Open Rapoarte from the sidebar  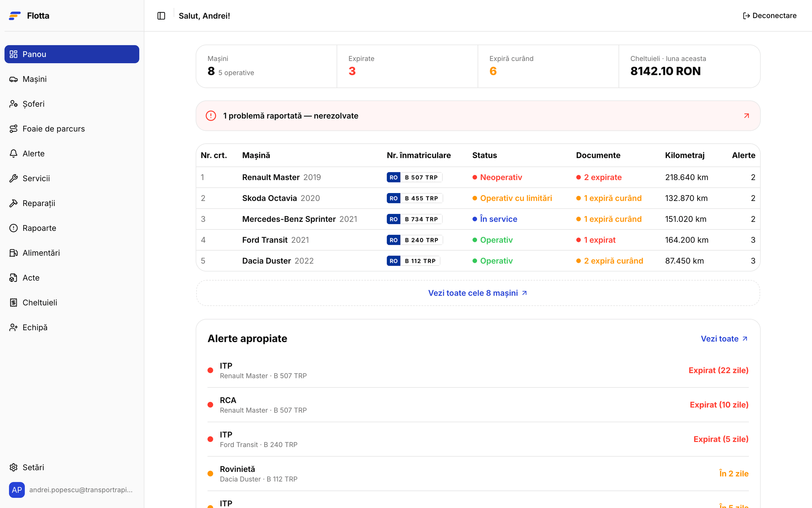pyautogui.click(x=72, y=228)
